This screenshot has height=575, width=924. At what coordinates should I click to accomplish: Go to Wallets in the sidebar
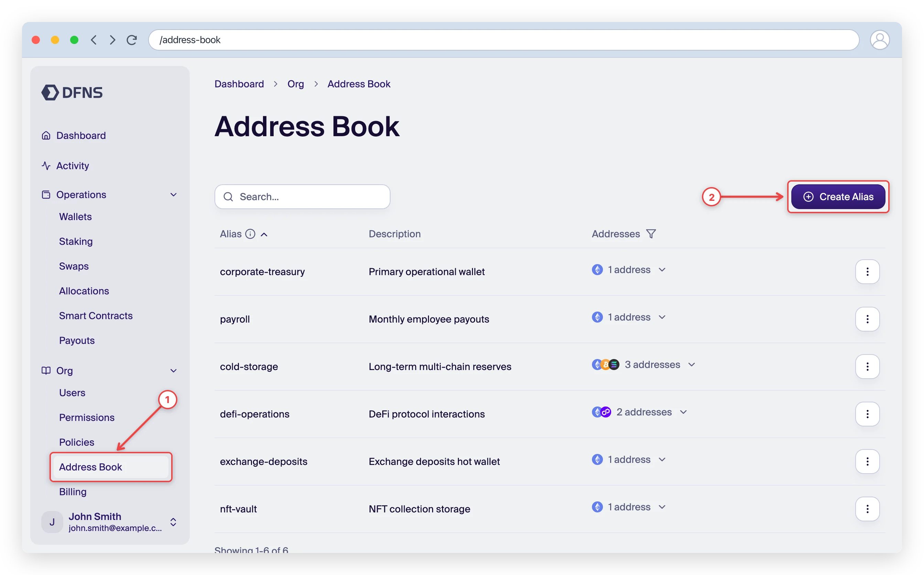point(75,217)
